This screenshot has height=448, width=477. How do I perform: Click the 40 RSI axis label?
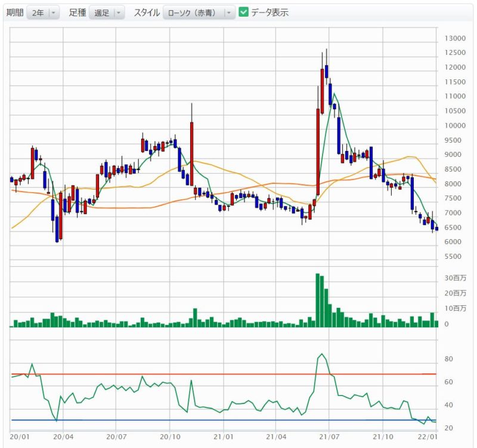tap(449, 405)
